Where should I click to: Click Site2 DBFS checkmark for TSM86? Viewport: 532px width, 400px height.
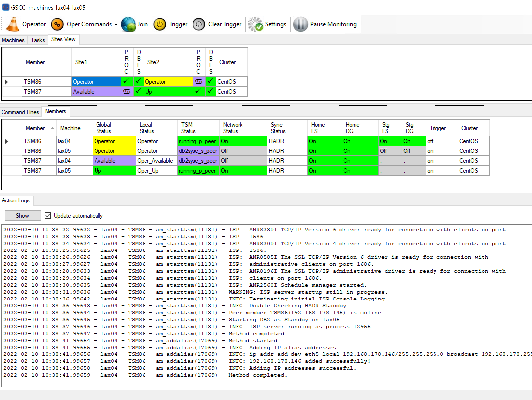coord(211,81)
